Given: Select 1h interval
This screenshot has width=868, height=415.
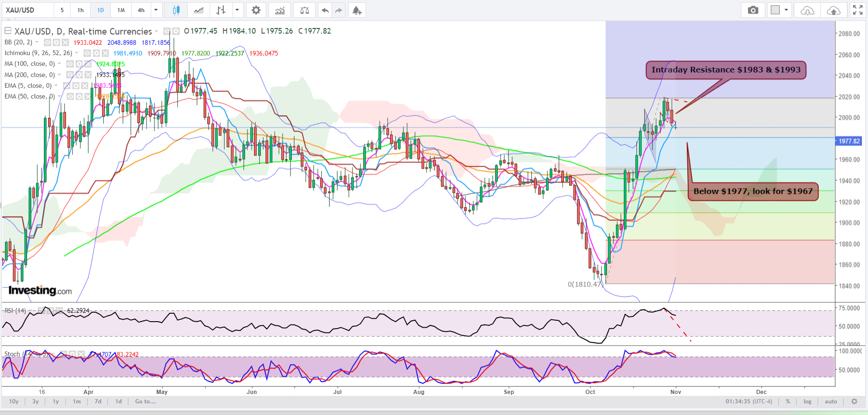Looking at the screenshot, I should click(x=81, y=10).
